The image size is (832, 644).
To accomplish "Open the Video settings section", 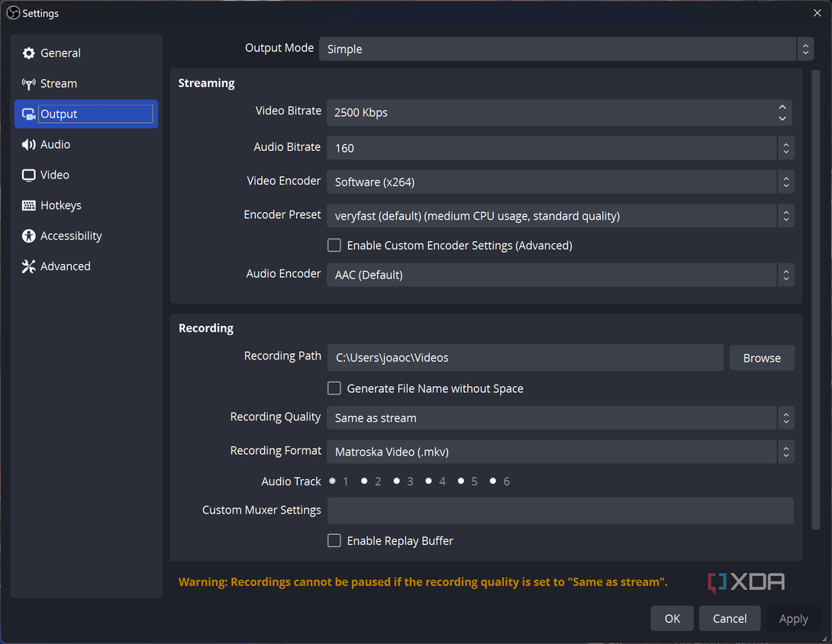I will point(86,175).
